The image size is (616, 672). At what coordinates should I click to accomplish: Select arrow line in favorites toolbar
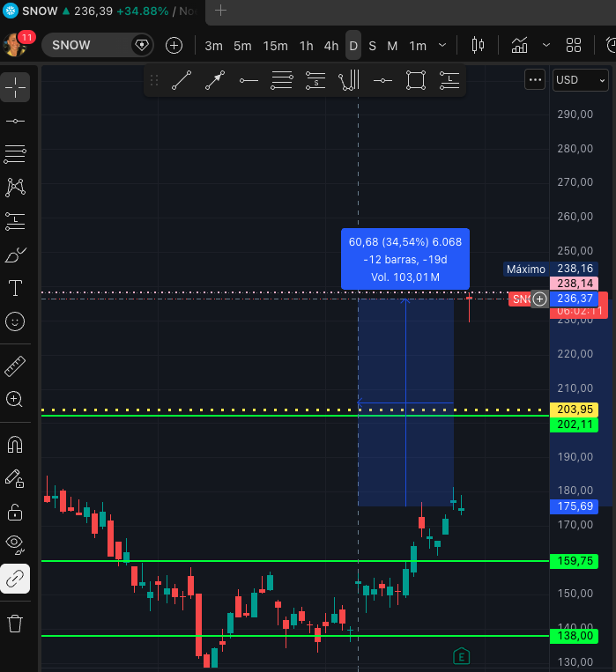coord(215,80)
